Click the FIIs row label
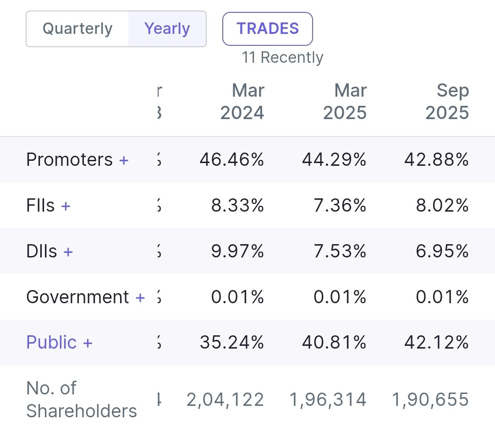 coord(40,206)
